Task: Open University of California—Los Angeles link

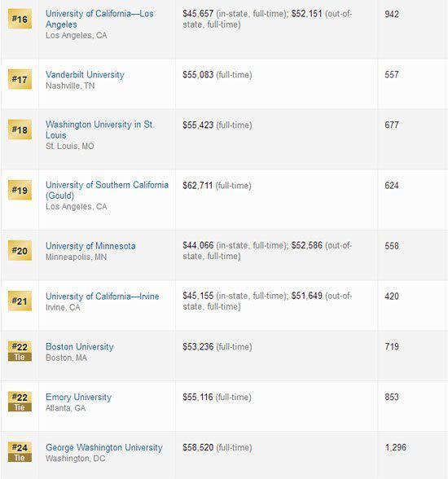Action: 99,19
